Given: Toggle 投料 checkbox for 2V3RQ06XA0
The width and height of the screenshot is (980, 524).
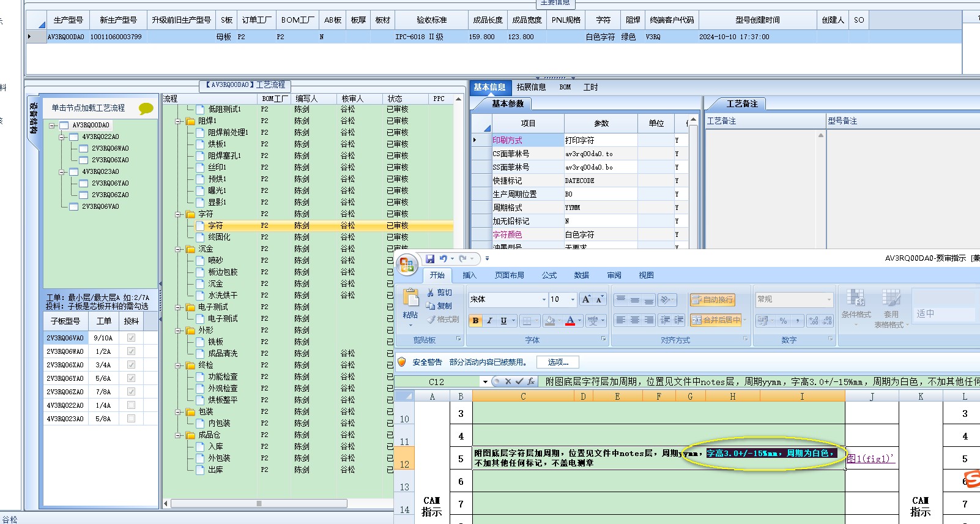Looking at the screenshot, I should coord(131,365).
